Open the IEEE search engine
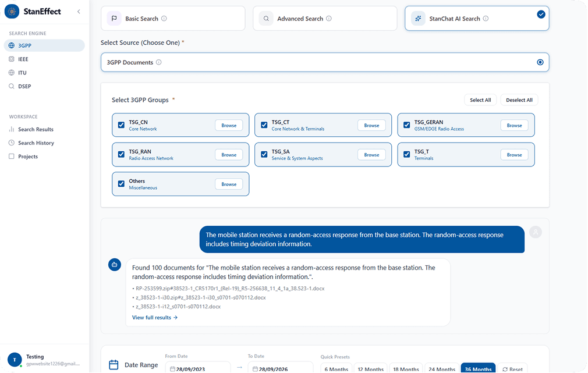 click(44, 59)
